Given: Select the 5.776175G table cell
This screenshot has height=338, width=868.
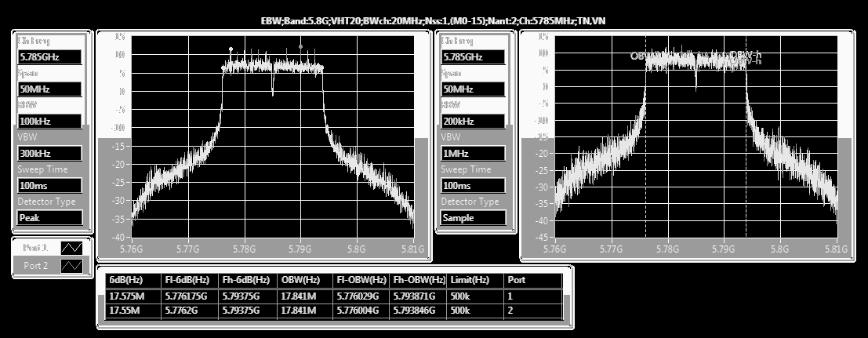Looking at the screenshot, I should pos(190,296).
